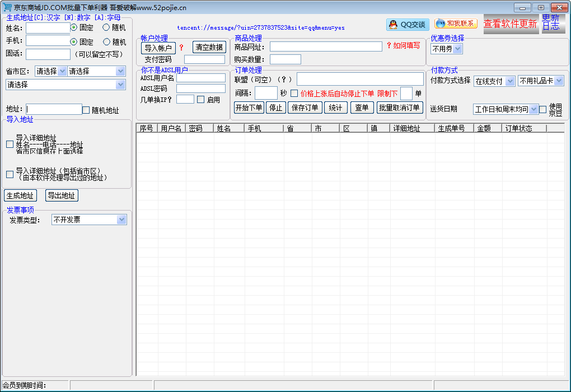The width and height of the screenshot is (571, 392).
Task: Click 订单状态 column header
Action: [525, 128]
